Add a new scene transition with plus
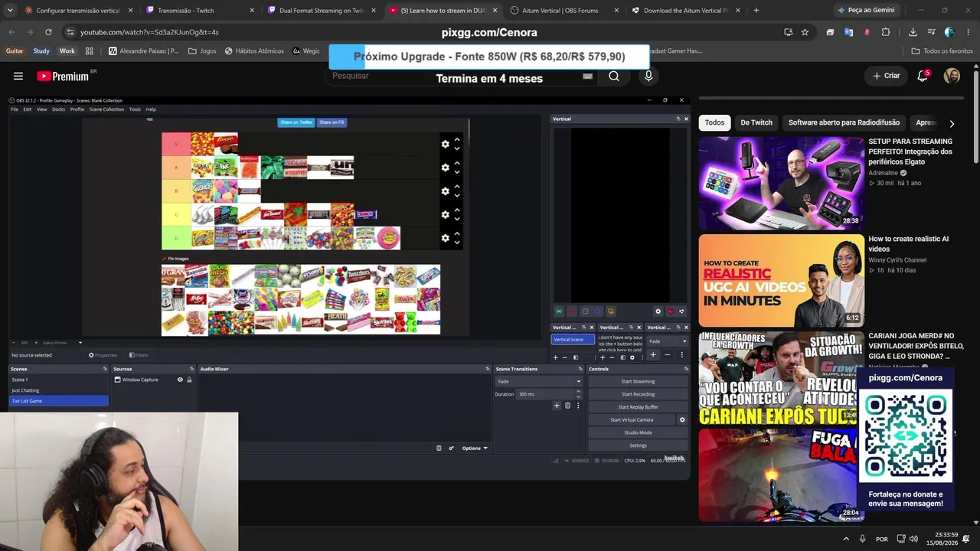 click(557, 406)
